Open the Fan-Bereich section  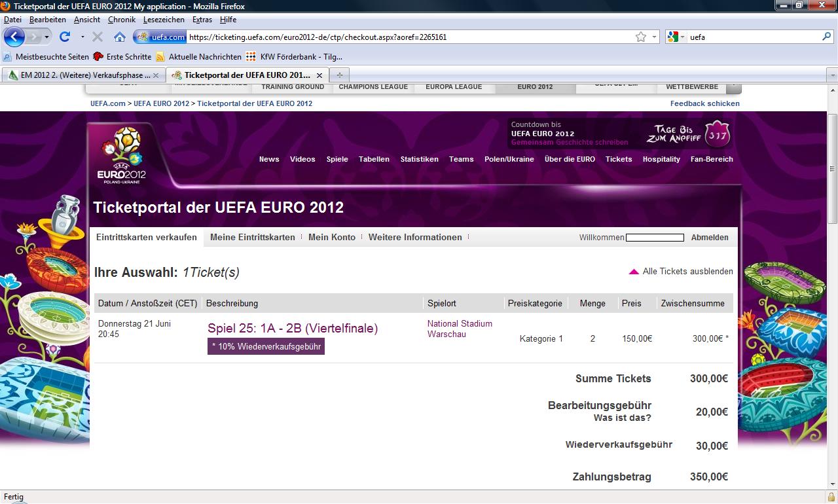[712, 159]
